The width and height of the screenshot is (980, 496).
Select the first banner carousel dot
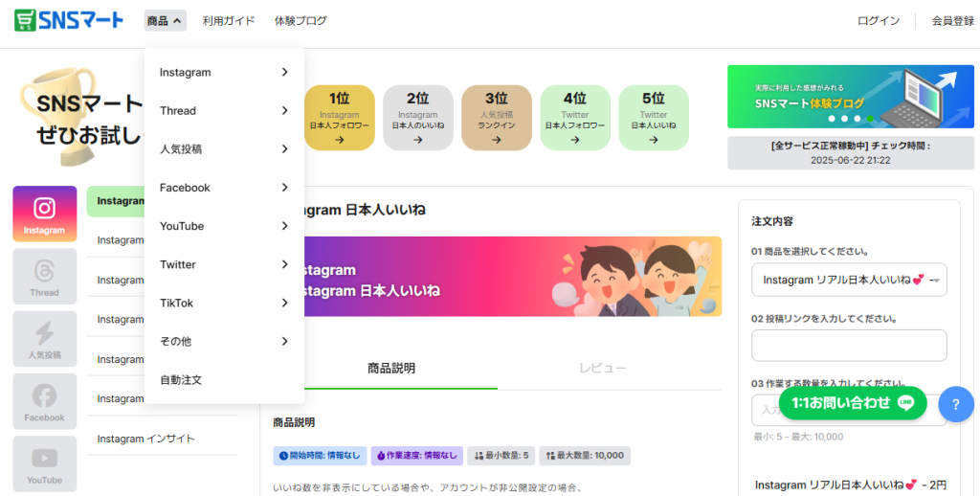pos(832,118)
